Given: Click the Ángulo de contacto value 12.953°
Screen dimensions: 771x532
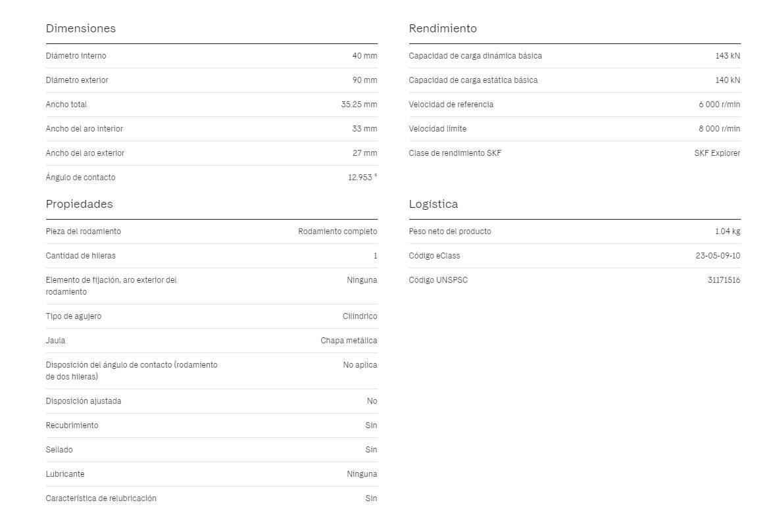Looking at the screenshot, I should (362, 178).
